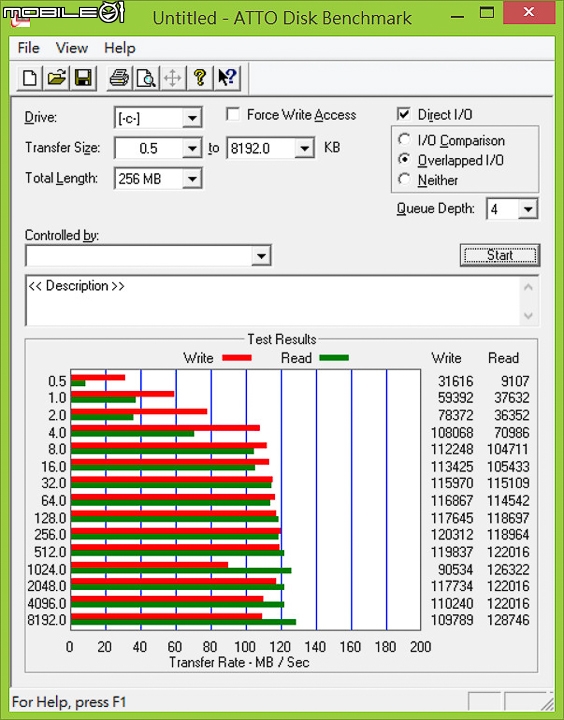The width and height of the screenshot is (564, 720).
Task: Click the 1024.0 transfer size row label
Action: pyautogui.click(x=47, y=569)
